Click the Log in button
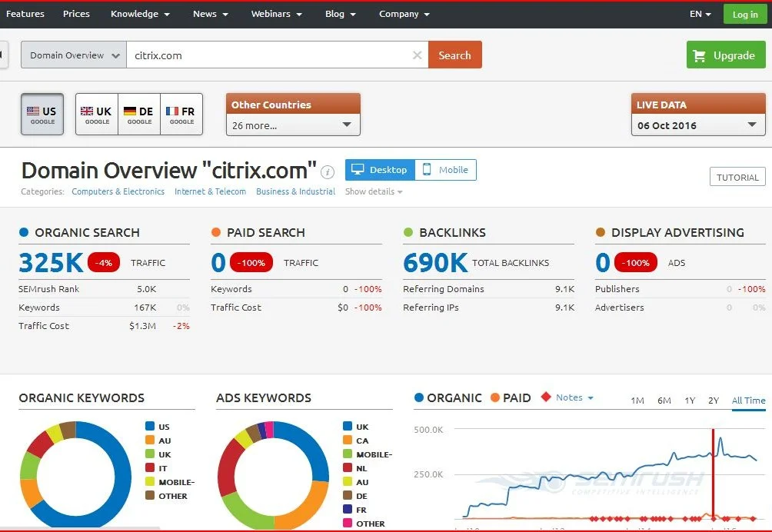The image size is (772, 532). (745, 15)
